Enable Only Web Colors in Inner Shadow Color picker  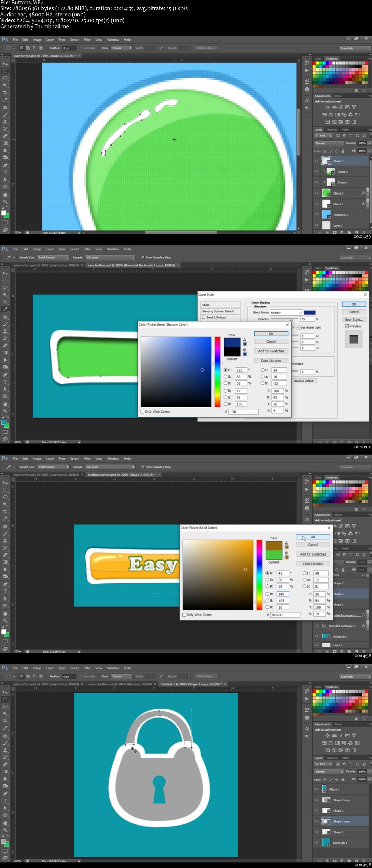[x=142, y=412]
